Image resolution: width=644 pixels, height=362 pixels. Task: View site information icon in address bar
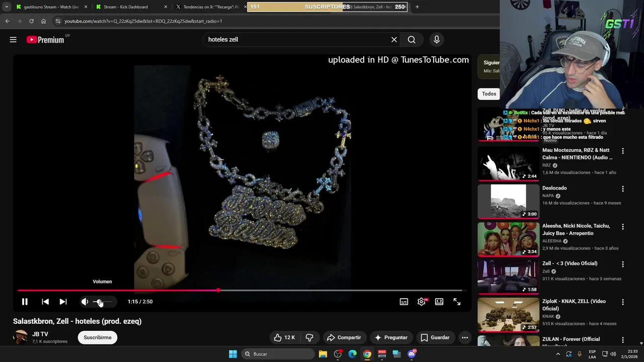(x=58, y=21)
